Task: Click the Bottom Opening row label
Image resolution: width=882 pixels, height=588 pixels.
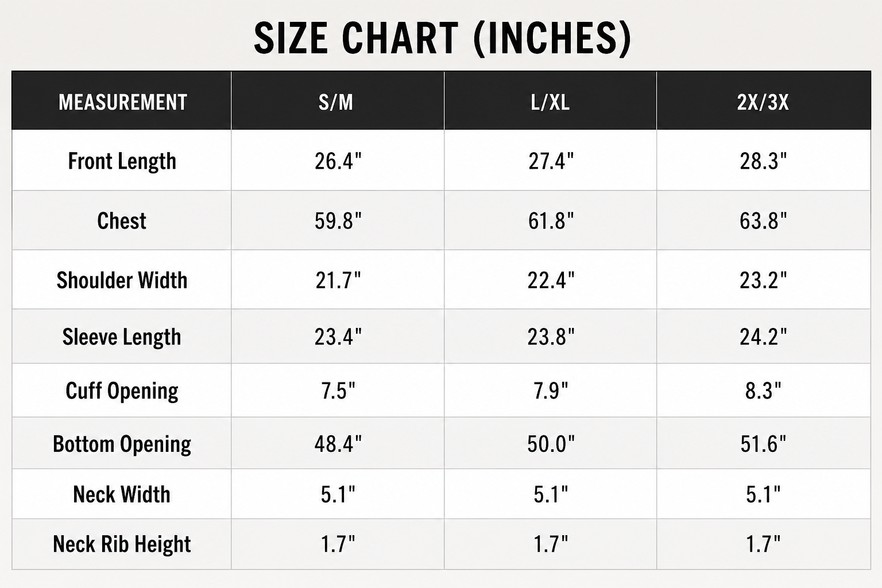Action: [122, 444]
